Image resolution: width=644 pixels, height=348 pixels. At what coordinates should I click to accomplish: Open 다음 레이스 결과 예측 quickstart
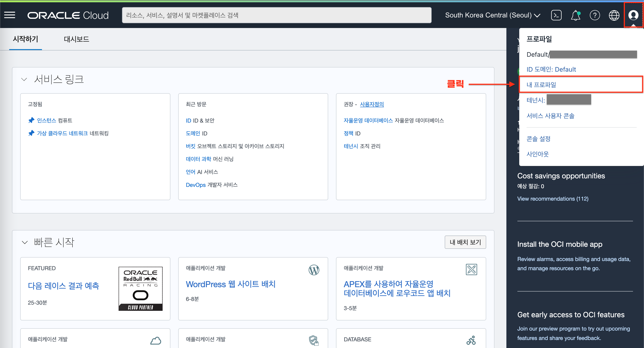[64, 286]
